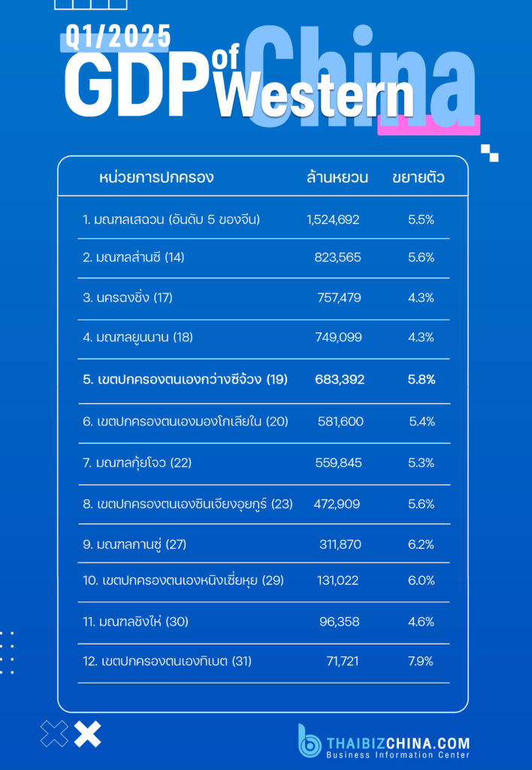Click the ThaiBizChina spiral logo icon
This screenshot has height=770, width=532.
(310, 740)
